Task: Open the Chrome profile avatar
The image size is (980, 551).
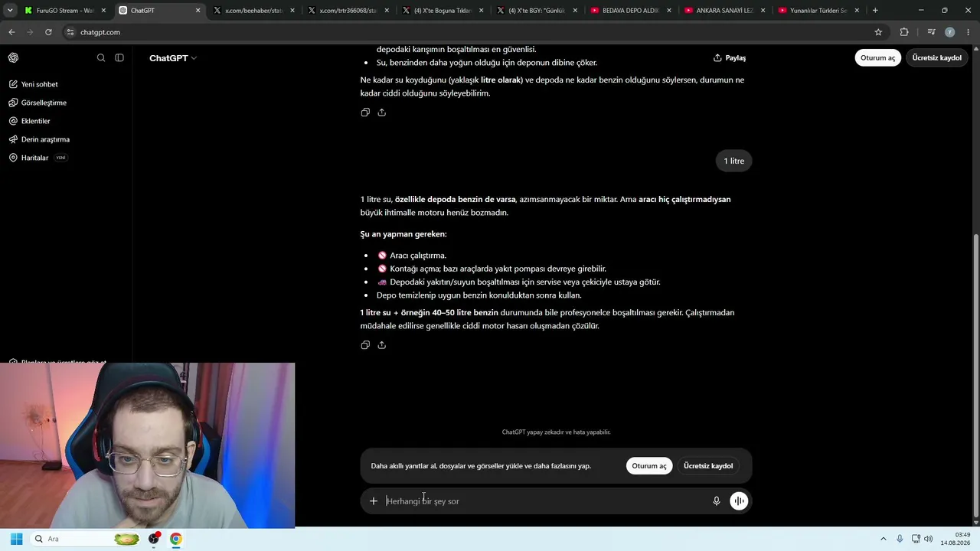Action: pos(950,32)
